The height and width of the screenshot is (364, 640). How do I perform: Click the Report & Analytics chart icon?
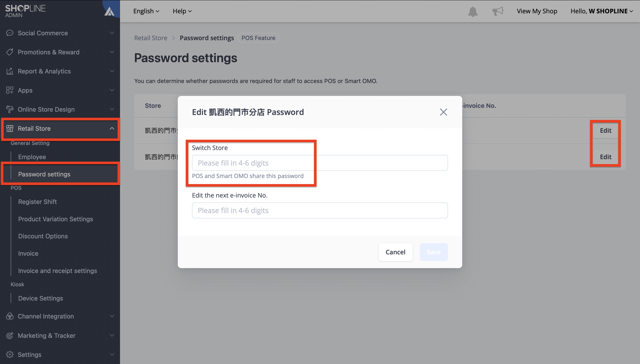10,71
